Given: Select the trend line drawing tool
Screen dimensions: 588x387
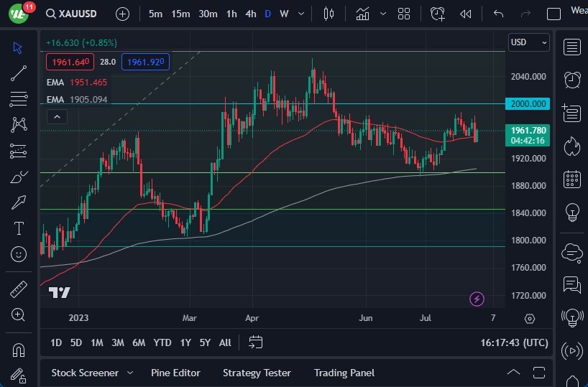Looking at the screenshot, I should [19, 73].
